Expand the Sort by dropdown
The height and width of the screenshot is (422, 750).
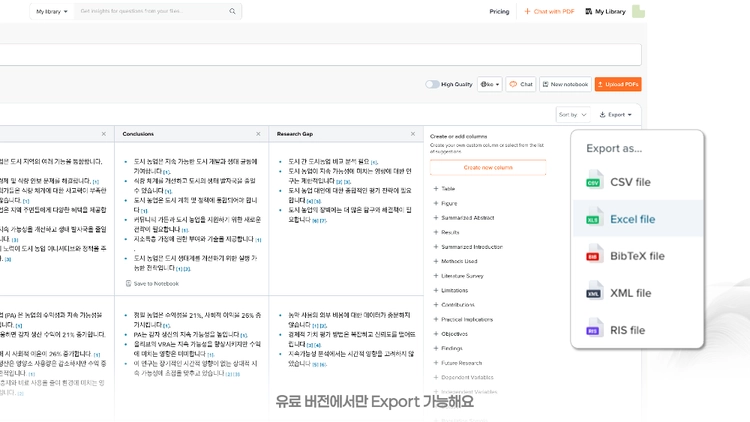pyautogui.click(x=573, y=115)
